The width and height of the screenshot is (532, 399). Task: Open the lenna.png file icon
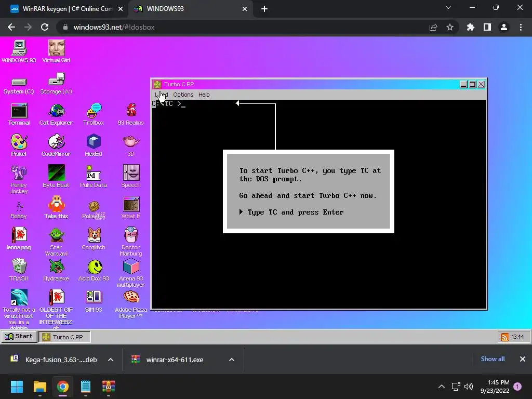click(x=19, y=239)
